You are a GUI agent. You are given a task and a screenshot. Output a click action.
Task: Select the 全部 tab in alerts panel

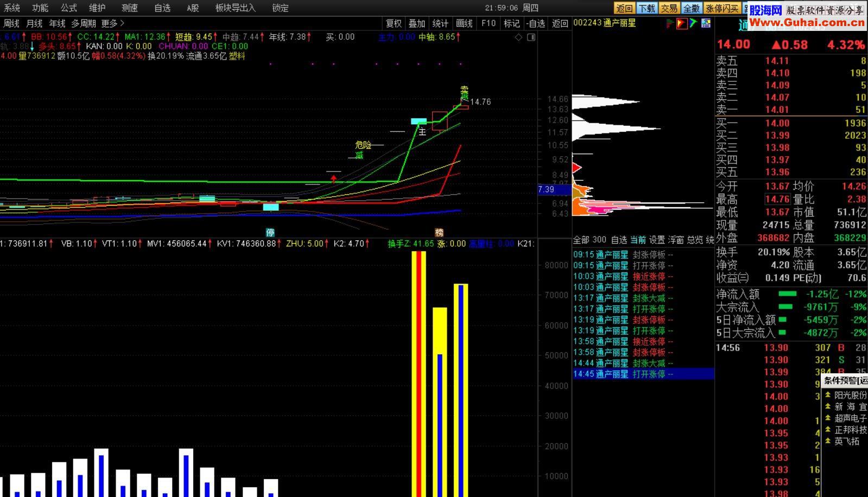pos(581,239)
